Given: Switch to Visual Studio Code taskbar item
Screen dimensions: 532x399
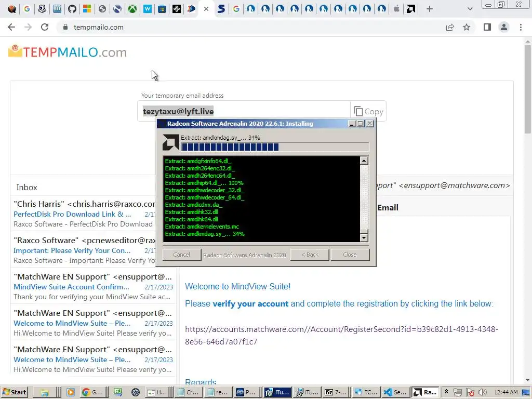Looking at the screenshot, I should (395, 392).
